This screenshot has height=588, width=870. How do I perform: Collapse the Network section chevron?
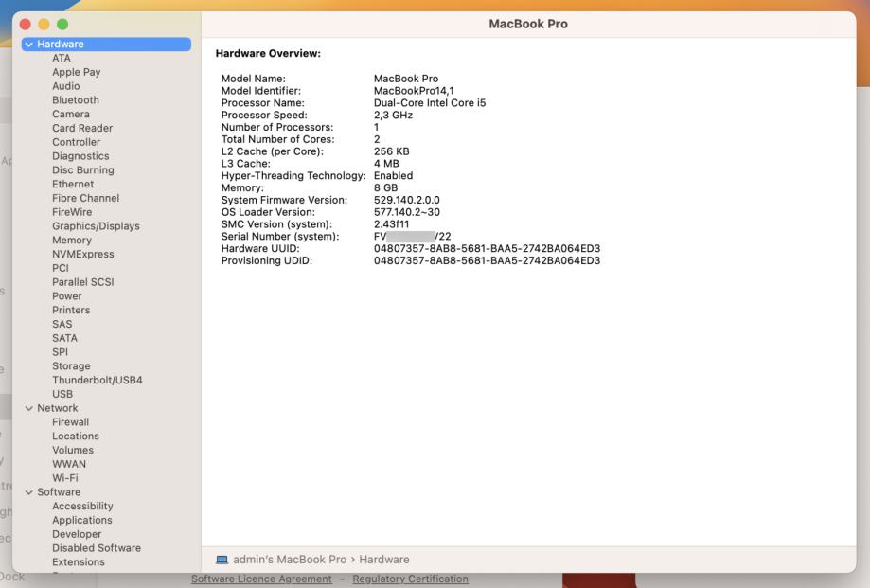[x=28, y=408]
